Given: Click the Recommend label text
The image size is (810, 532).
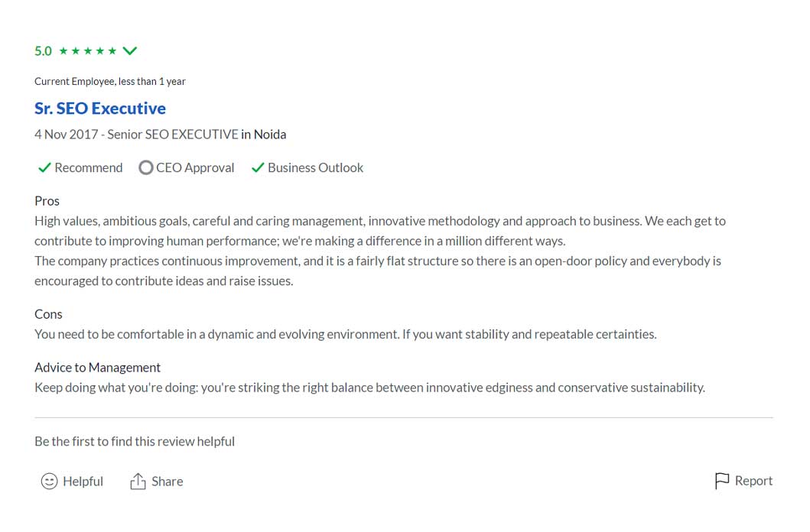Looking at the screenshot, I should (x=88, y=167).
